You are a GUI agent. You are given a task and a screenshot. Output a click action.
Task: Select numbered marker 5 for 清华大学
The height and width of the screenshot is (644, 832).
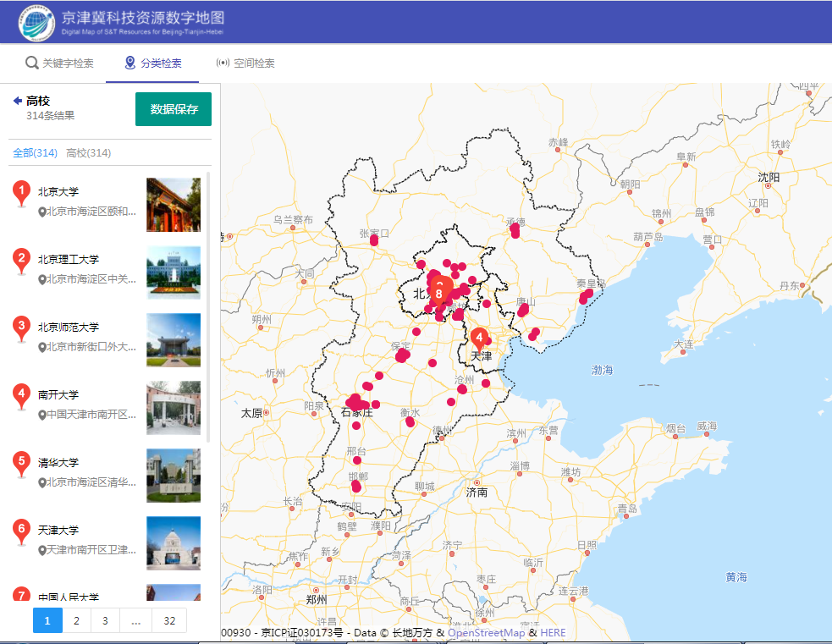(21, 464)
